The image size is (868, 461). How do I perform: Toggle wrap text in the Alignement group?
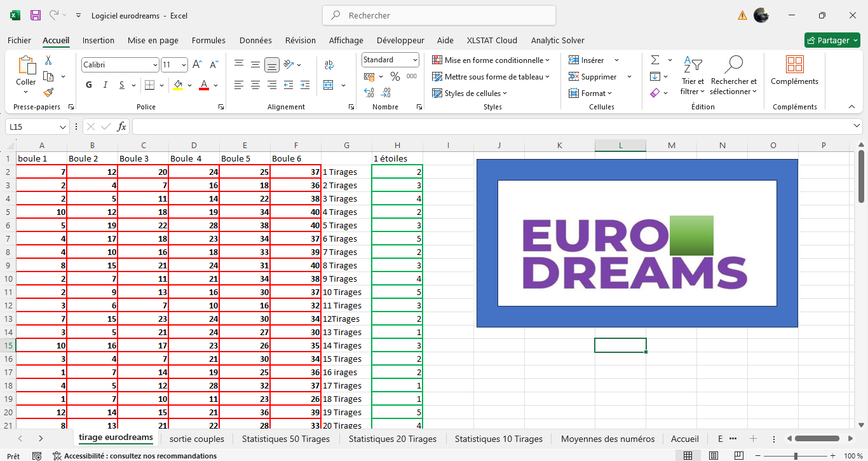click(329, 64)
